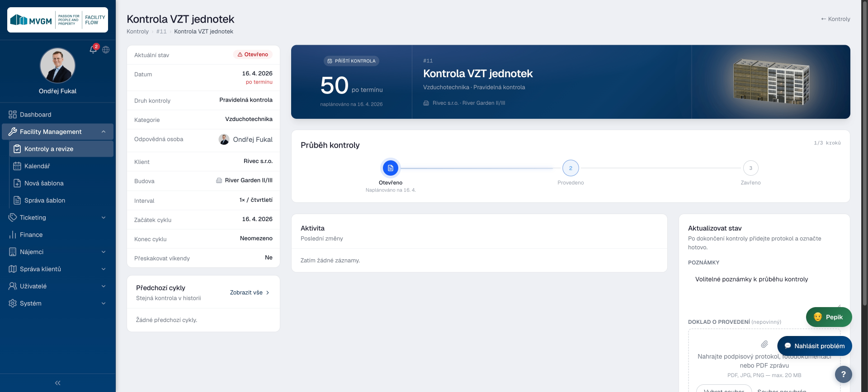Click the Správa klientů map icon

point(13,269)
